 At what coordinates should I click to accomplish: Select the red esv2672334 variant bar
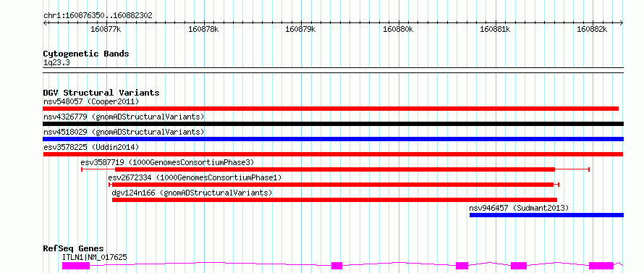333,185
